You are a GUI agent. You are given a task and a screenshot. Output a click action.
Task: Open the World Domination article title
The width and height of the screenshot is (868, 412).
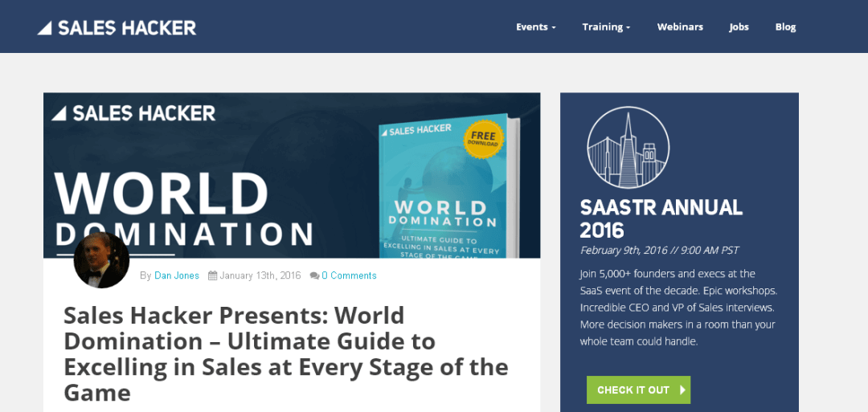(x=285, y=354)
